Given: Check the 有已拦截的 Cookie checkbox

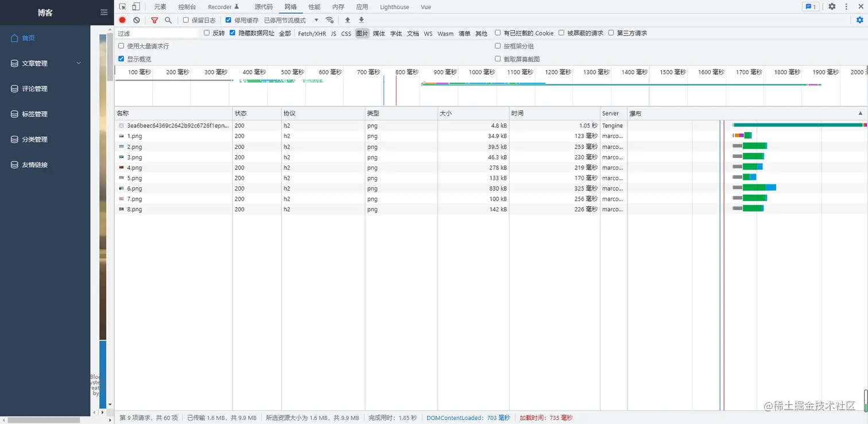Looking at the screenshot, I should [x=498, y=33].
